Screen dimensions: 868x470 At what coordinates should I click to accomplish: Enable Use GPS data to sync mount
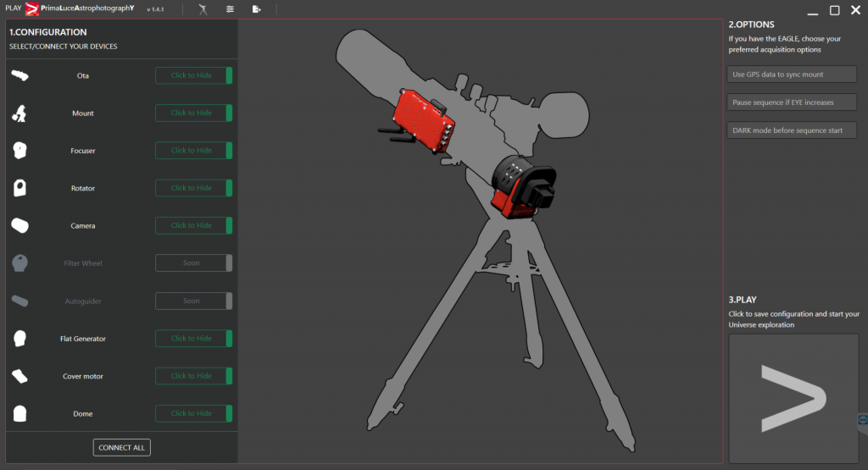coord(793,74)
